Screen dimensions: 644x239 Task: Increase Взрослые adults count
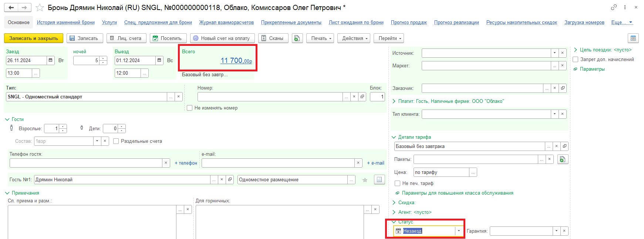tap(63, 127)
